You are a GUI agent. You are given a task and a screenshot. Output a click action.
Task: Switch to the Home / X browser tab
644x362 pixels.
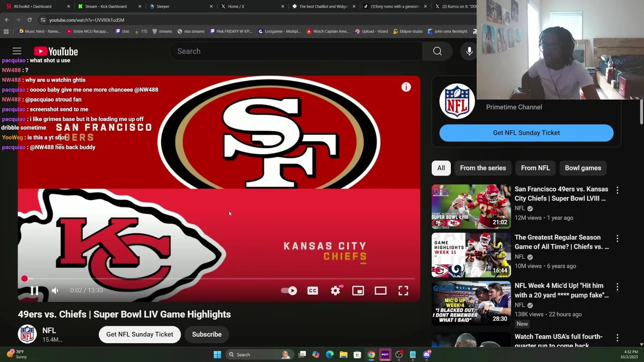pos(253,7)
